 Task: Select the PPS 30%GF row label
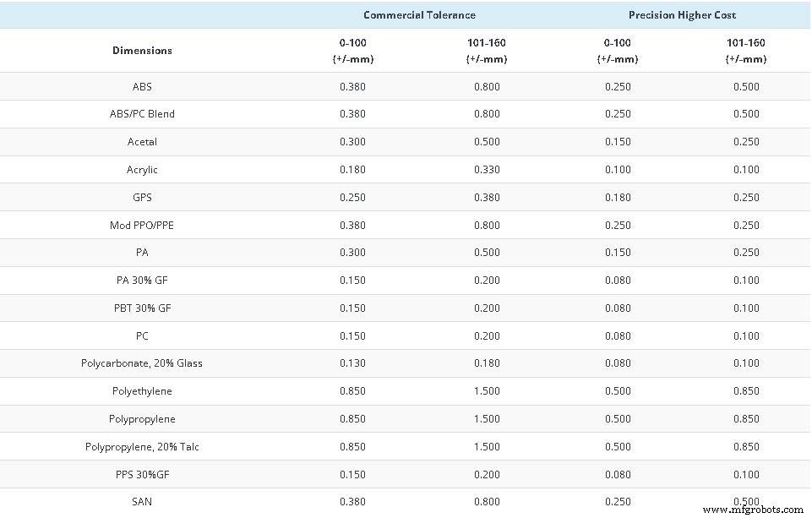(x=142, y=474)
